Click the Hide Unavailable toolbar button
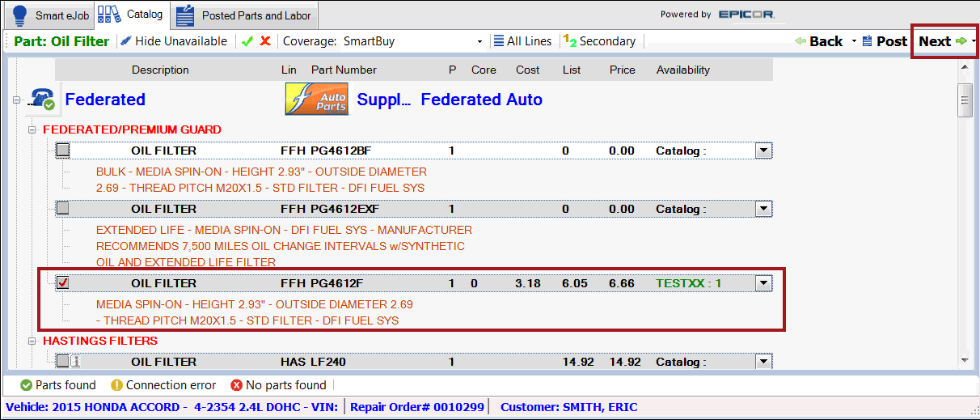Viewport: 980px width, 420px height. 175,41
